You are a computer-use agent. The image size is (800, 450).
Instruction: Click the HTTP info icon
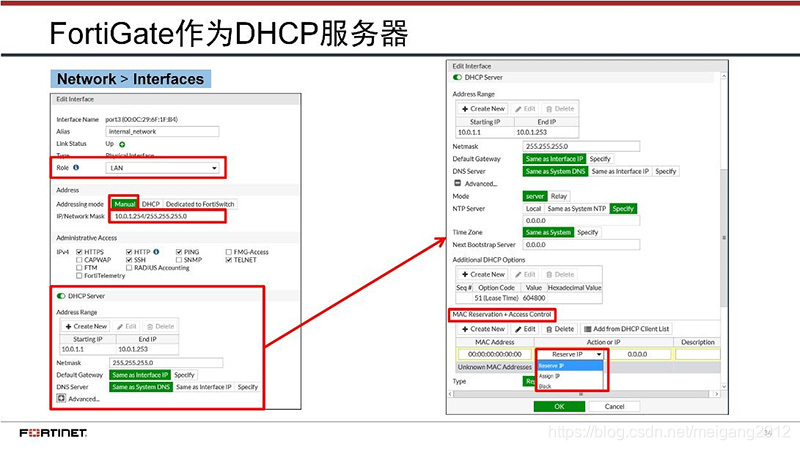pyautogui.click(x=156, y=252)
